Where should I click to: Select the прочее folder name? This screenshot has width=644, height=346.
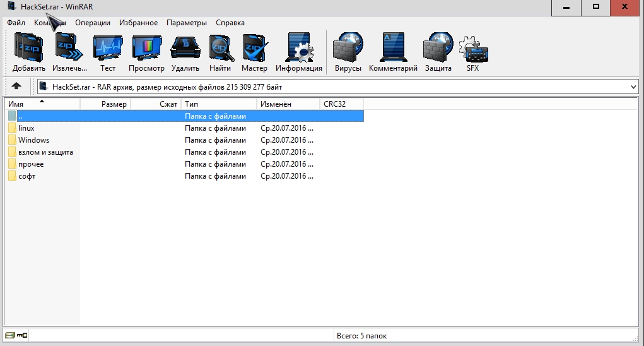pos(31,164)
